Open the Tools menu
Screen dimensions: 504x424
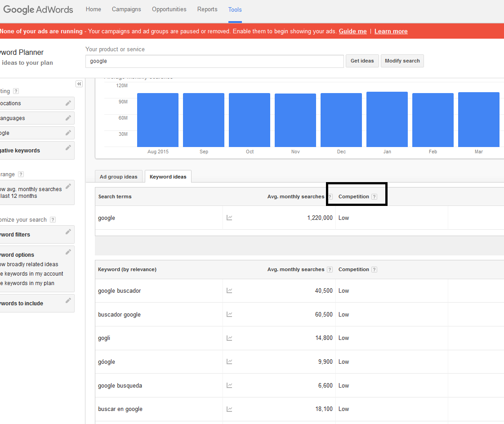[235, 9]
